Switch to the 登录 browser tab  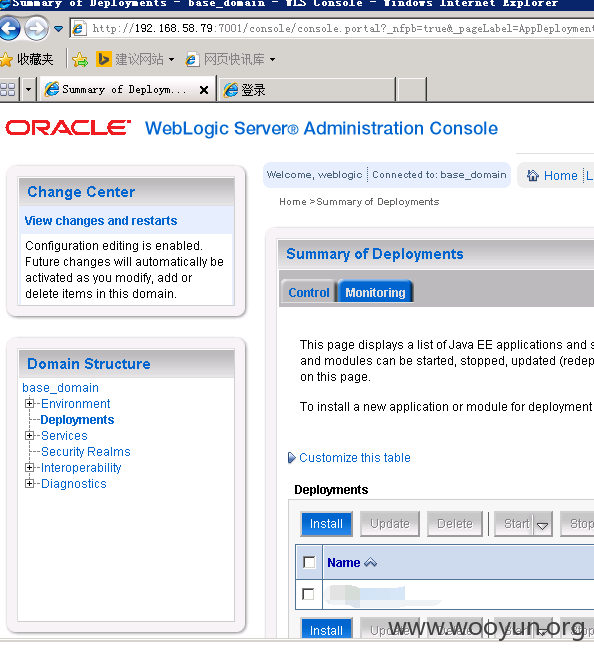coord(307,90)
